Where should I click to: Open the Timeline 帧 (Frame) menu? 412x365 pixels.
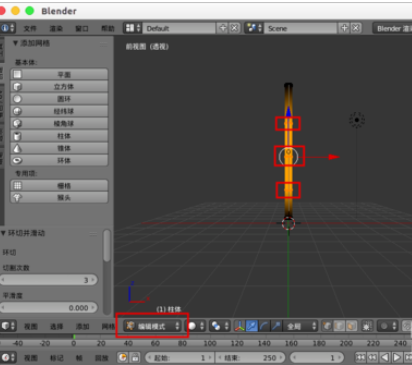coord(79,358)
